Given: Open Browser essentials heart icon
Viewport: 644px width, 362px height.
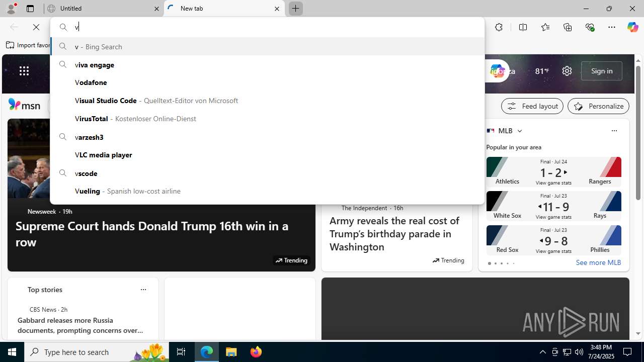Looking at the screenshot, I should click(x=590, y=27).
